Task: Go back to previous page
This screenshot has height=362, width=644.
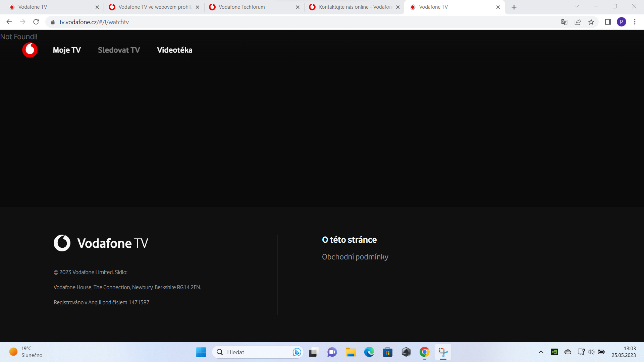Action: point(9,22)
